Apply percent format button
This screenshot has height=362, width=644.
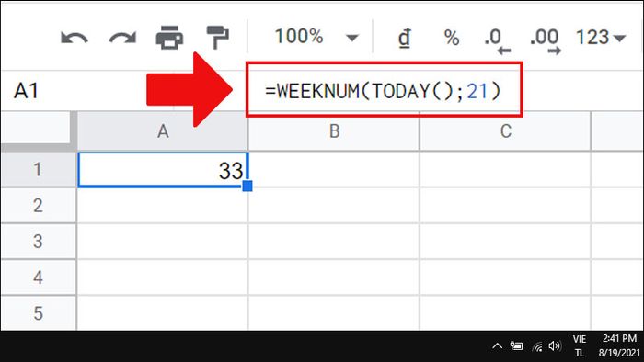click(452, 38)
